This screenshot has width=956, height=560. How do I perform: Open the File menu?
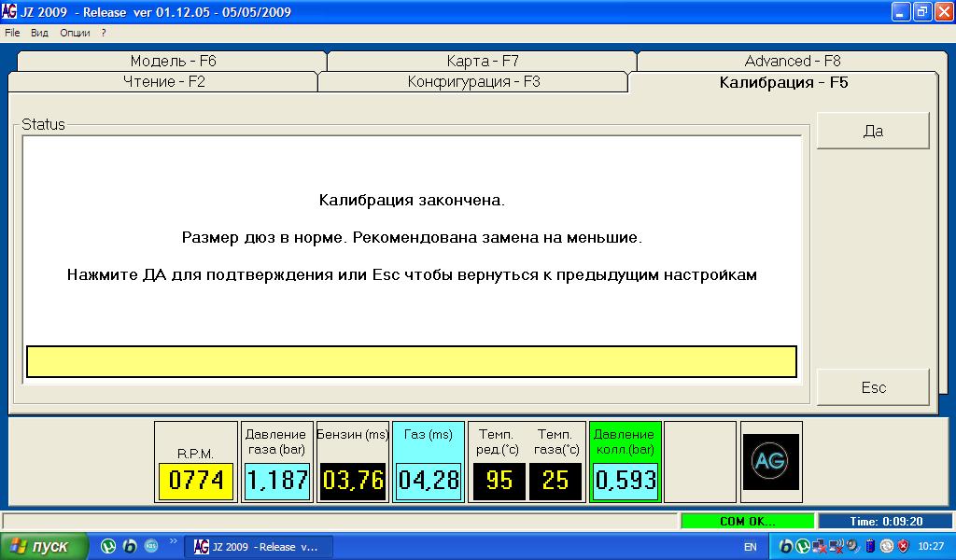click(12, 33)
